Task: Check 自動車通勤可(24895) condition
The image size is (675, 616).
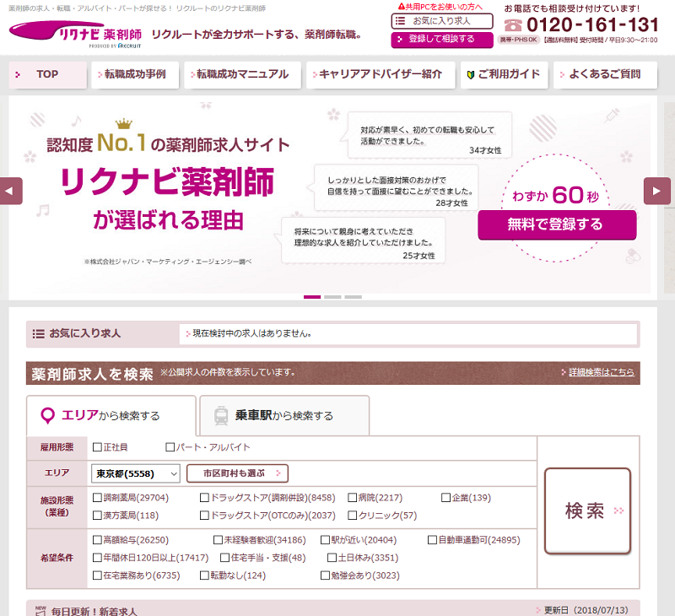Action: (432, 540)
